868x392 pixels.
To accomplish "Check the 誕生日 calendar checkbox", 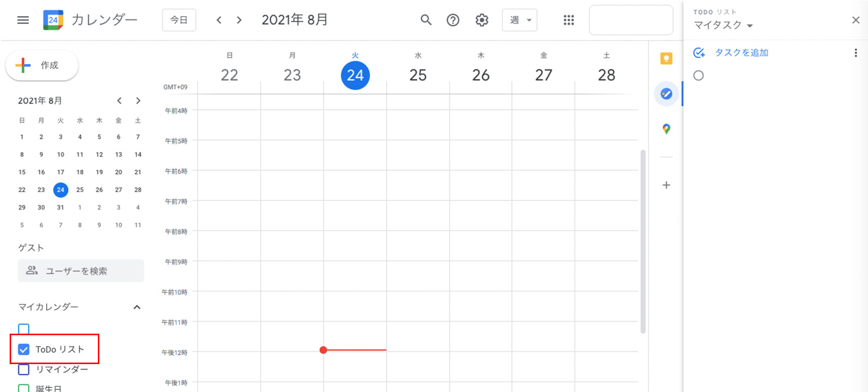I will coord(24,388).
